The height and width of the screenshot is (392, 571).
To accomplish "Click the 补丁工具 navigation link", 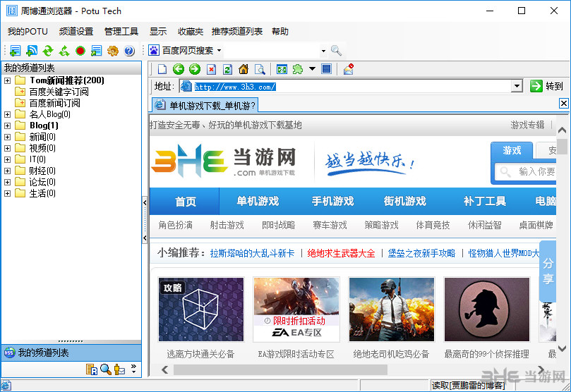I will tap(485, 202).
